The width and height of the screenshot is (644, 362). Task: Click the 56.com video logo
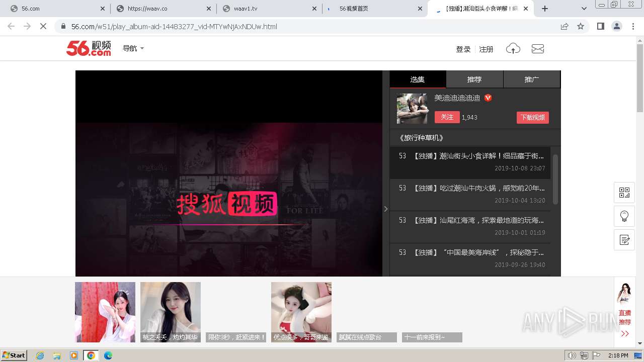pos(89,48)
